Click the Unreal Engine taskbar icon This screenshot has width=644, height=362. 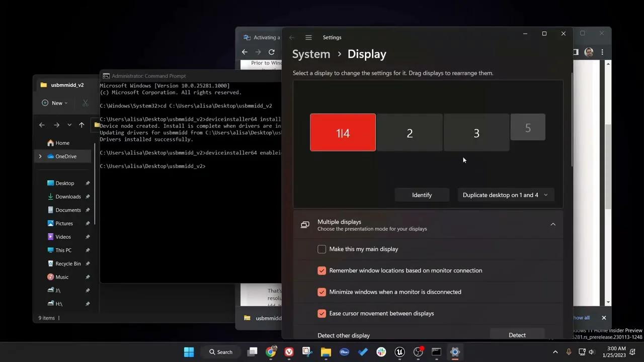click(399, 352)
